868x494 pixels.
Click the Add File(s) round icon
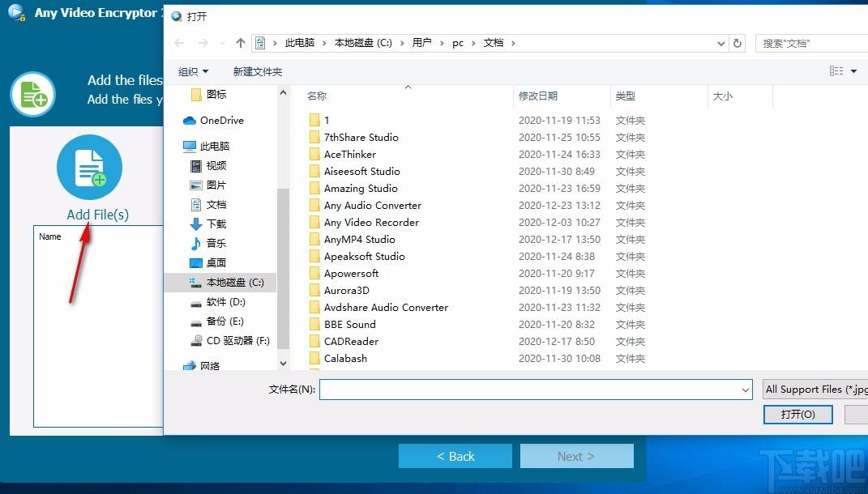click(x=89, y=167)
